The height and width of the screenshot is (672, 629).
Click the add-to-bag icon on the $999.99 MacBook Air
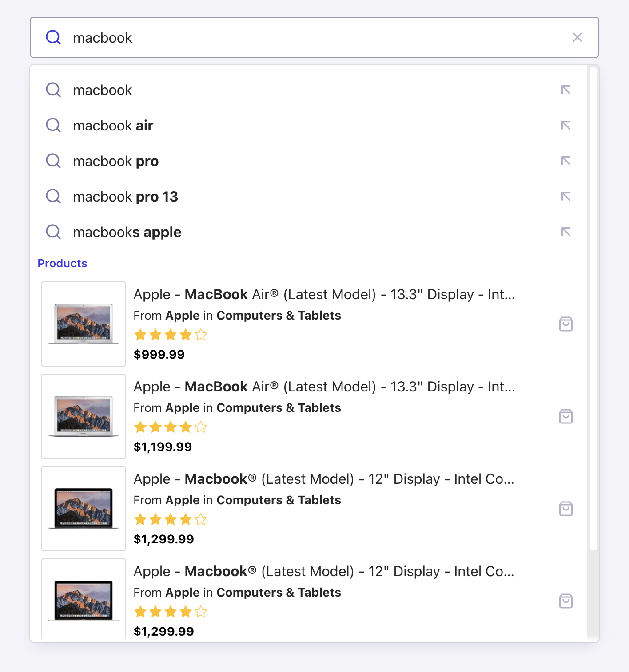pos(565,324)
